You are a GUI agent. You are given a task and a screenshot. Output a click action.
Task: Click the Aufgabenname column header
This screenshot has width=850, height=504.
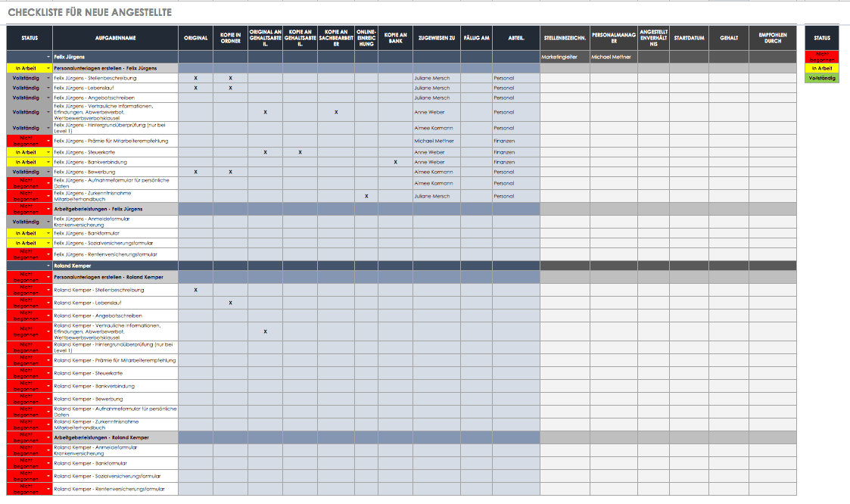click(x=116, y=38)
